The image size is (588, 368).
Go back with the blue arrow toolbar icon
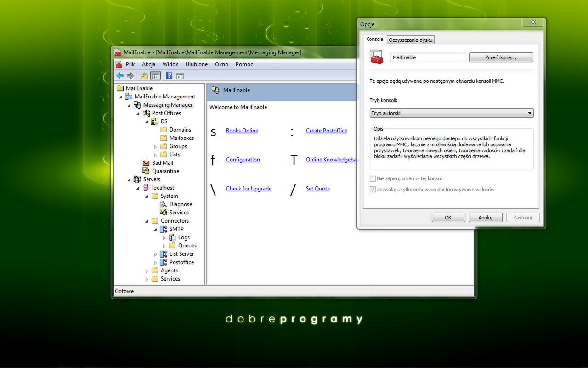pyautogui.click(x=120, y=75)
